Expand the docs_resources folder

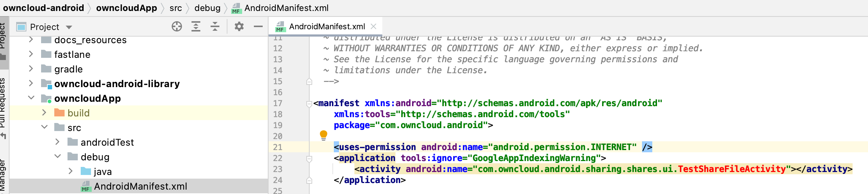pos(31,40)
